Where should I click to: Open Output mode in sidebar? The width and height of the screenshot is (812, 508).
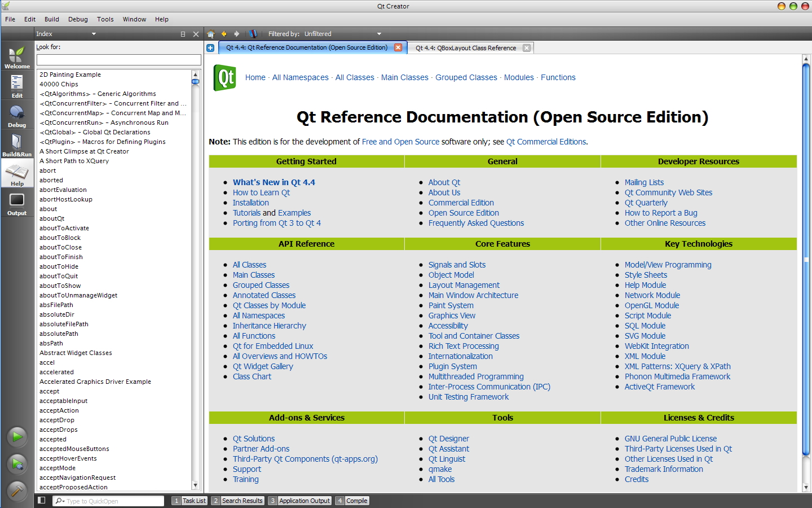[x=17, y=204]
